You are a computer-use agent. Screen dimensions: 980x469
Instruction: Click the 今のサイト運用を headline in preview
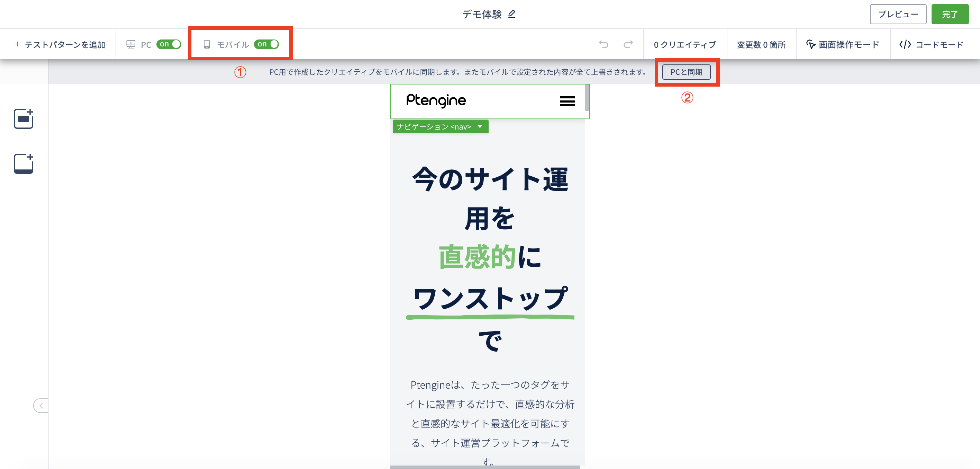(x=490, y=198)
